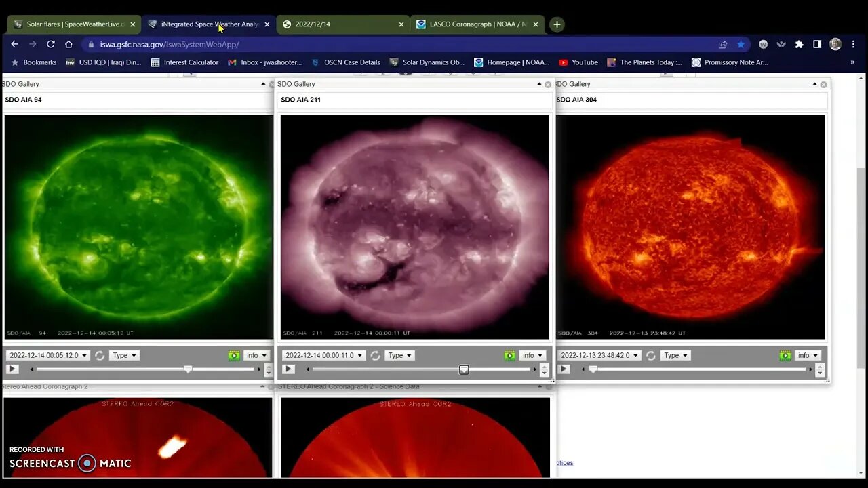Refresh the SDO AIA 94 image

(x=100, y=355)
